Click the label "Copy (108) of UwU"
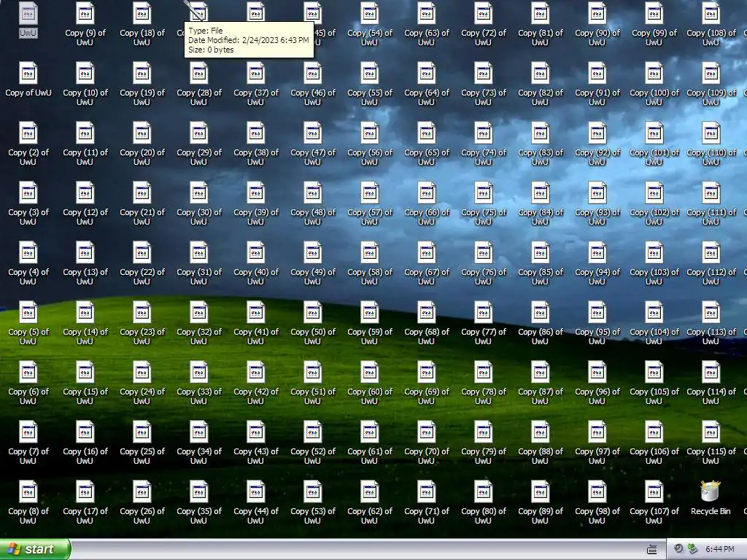The image size is (747, 560). pos(711,38)
